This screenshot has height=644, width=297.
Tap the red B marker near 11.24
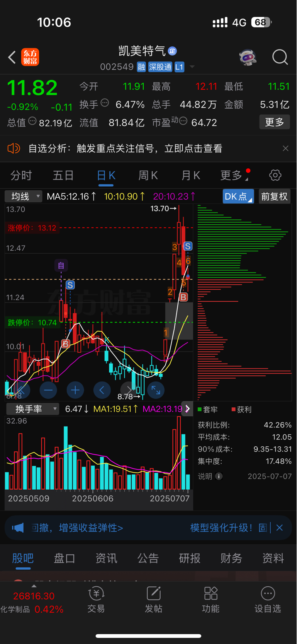183,297
